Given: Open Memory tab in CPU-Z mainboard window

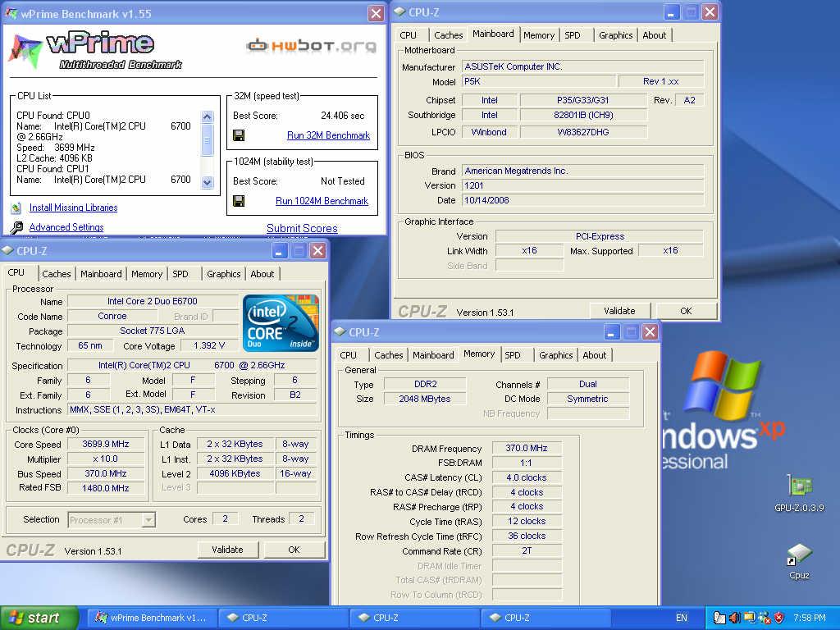Looking at the screenshot, I should pyautogui.click(x=539, y=34).
